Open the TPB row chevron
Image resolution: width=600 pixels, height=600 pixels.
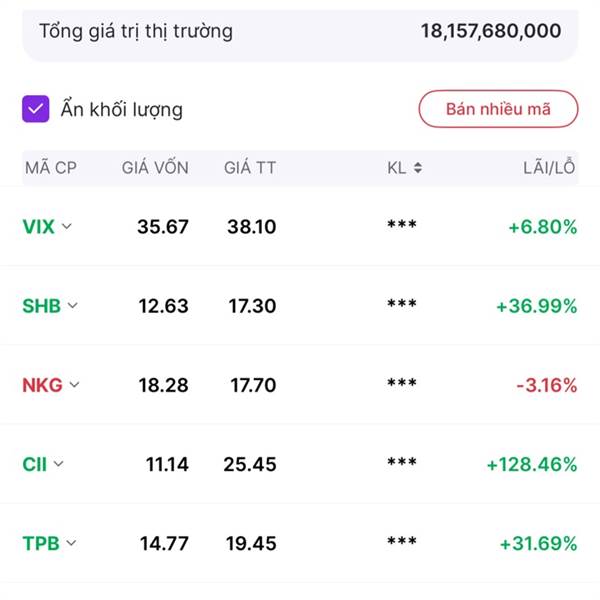tap(70, 544)
